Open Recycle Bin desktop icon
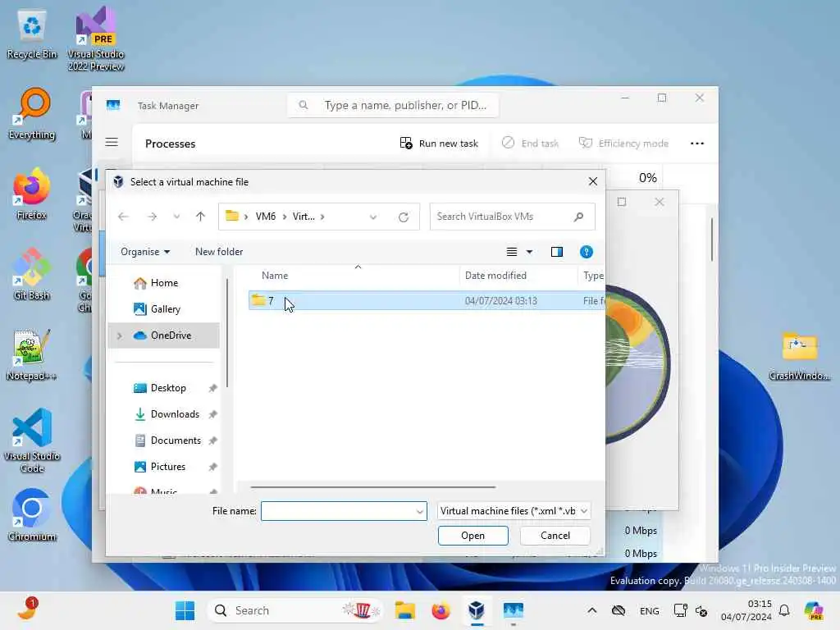This screenshot has height=630, width=840. (x=32, y=34)
